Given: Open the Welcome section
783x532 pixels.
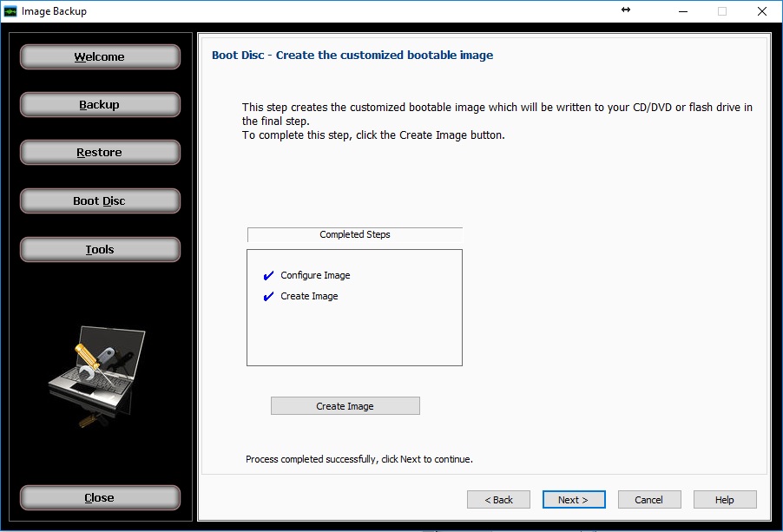Looking at the screenshot, I should 100,57.
